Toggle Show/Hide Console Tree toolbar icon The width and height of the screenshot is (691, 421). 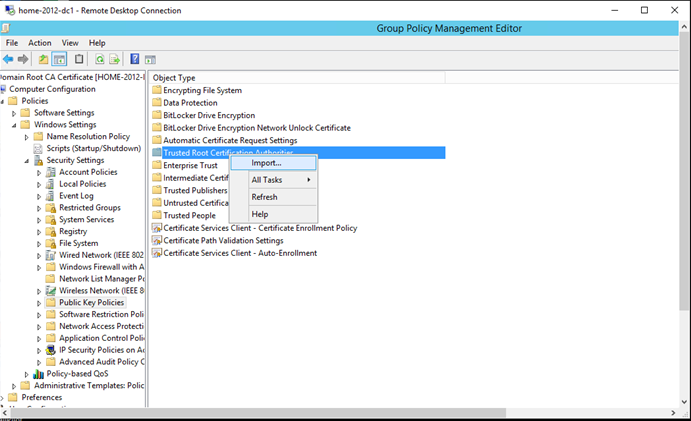59,59
